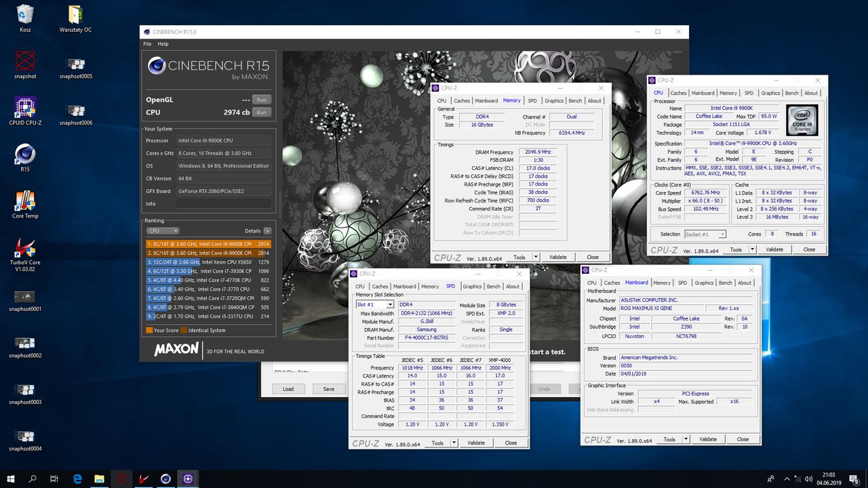This screenshot has height=488, width=868.
Task: Click the Info input field in Cinebench
Action: point(224,203)
